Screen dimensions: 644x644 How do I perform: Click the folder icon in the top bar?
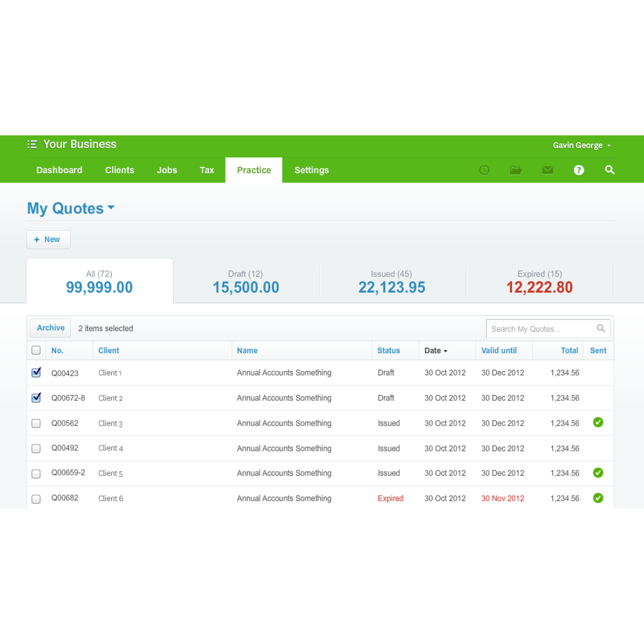[x=516, y=170]
